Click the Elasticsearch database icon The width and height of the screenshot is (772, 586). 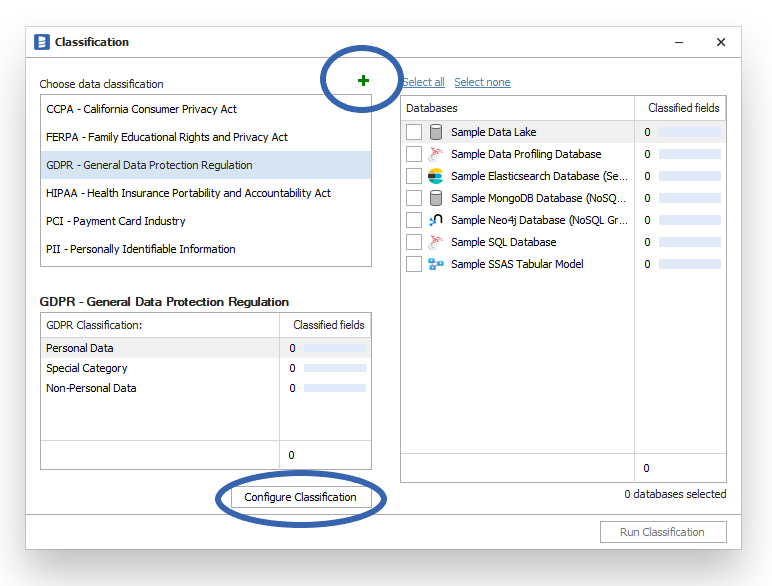point(435,176)
